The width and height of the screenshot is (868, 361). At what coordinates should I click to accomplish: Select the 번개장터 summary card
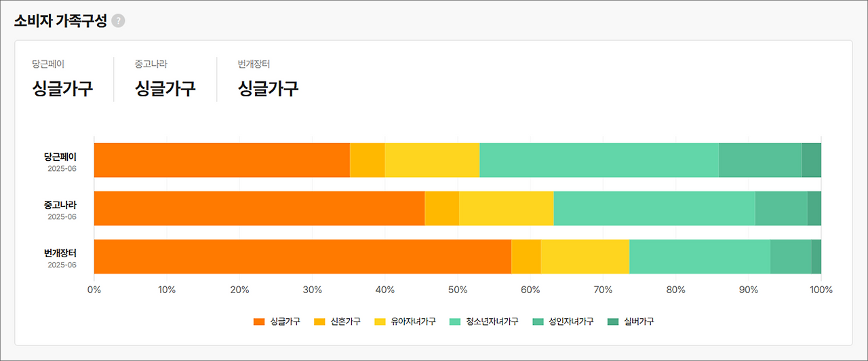[x=269, y=79]
